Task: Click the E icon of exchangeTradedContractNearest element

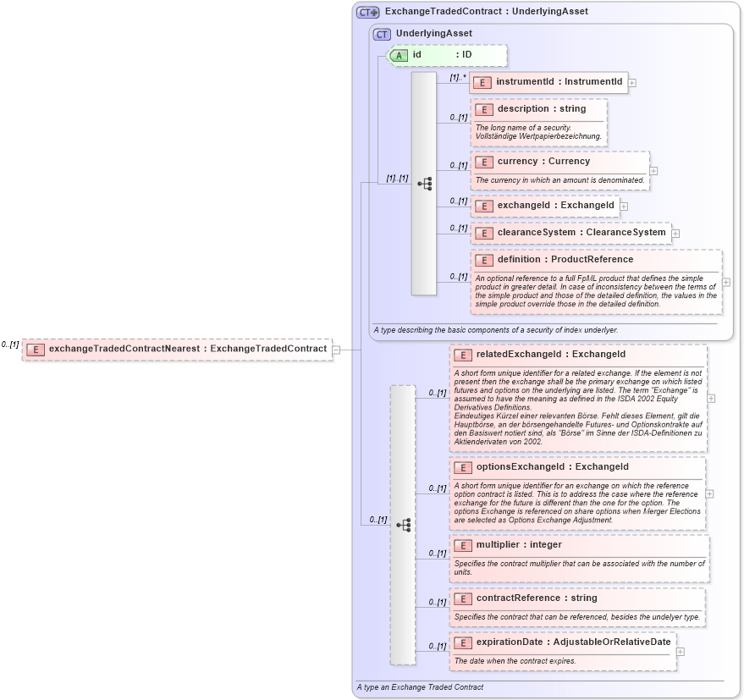Action: point(35,350)
